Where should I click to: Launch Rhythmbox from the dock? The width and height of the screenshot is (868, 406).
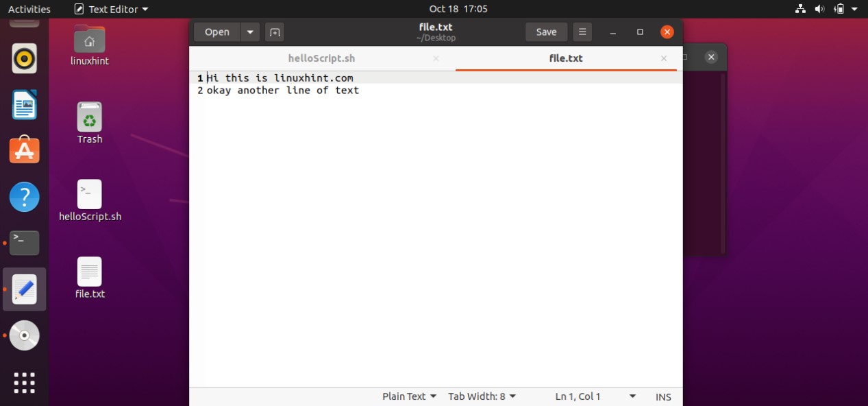pos(25,59)
